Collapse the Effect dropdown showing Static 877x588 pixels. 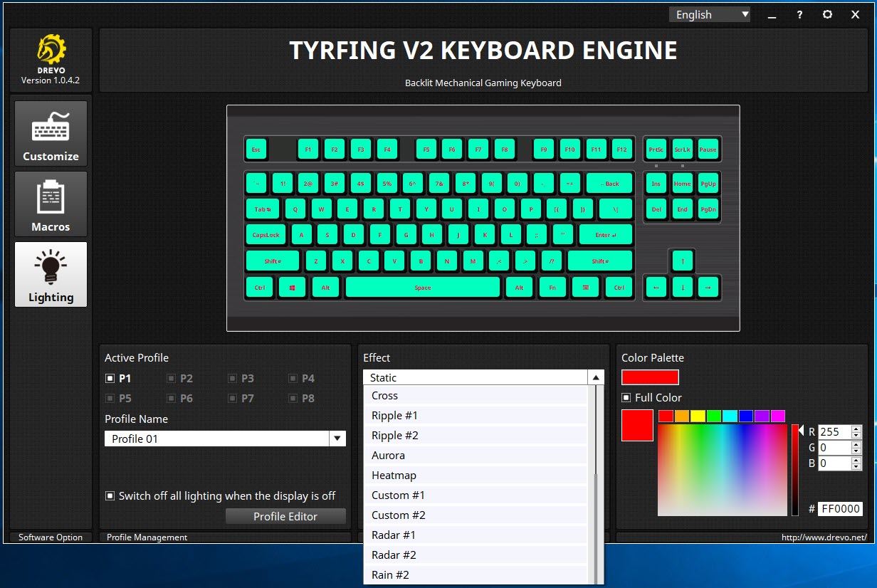point(596,378)
